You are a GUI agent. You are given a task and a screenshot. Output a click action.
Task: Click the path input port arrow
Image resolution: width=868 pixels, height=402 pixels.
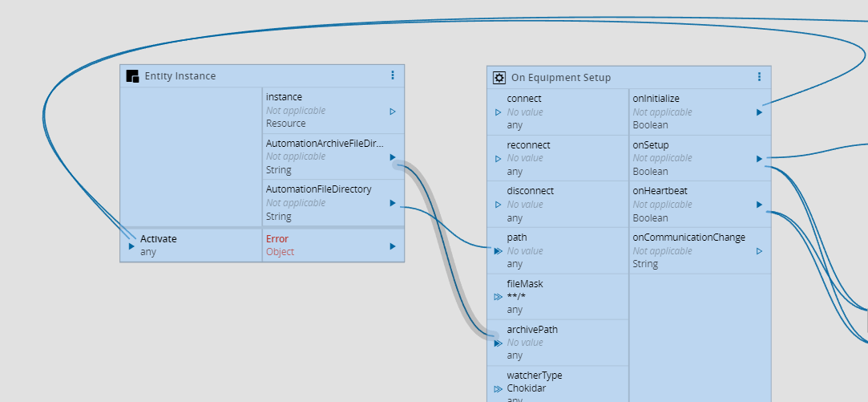(498, 251)
